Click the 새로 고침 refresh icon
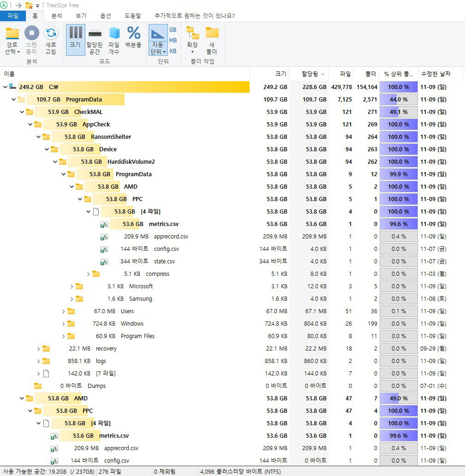This screenshot has width=465, height=476. (x=51, y=33)
